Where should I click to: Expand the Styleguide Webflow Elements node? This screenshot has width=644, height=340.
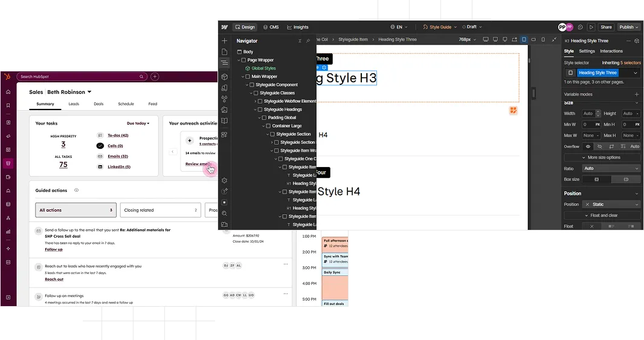[x=255, y=101]
